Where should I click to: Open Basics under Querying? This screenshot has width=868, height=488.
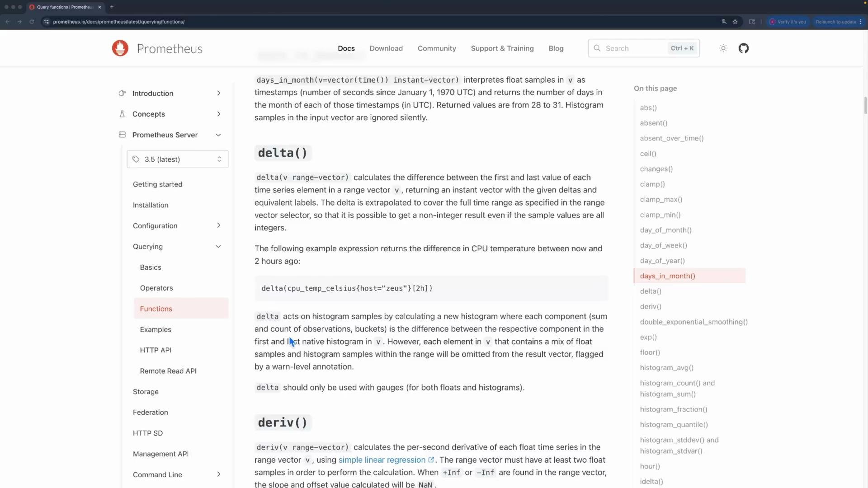(x=151, y=267)
